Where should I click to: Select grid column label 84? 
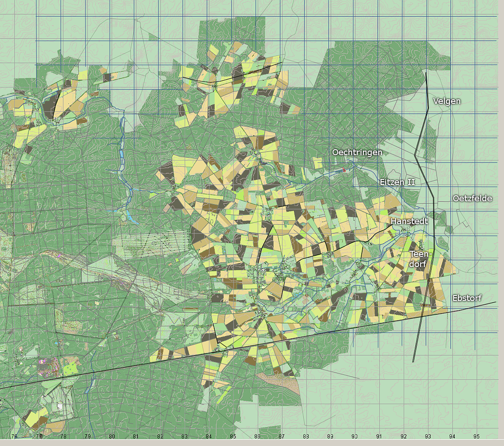209,437
